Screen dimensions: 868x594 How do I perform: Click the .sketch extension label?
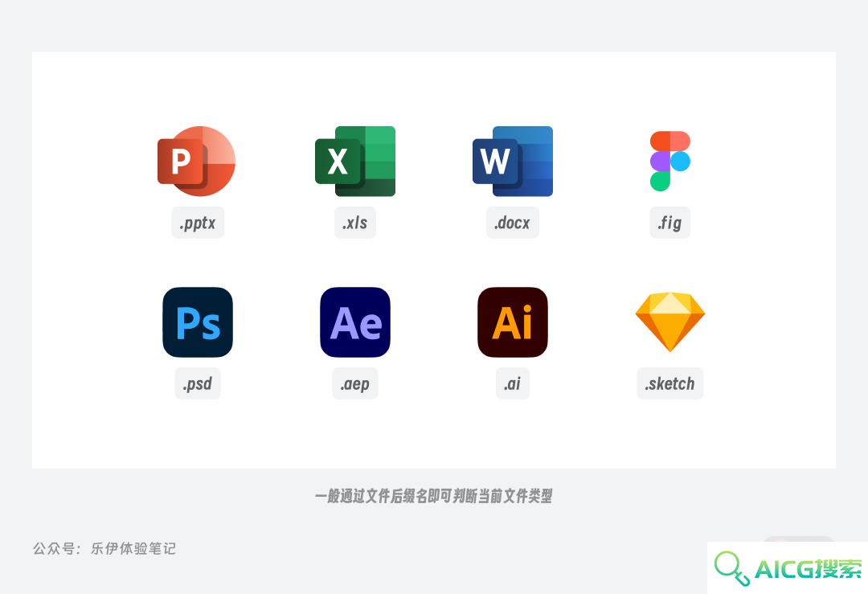tap(669, 383)
